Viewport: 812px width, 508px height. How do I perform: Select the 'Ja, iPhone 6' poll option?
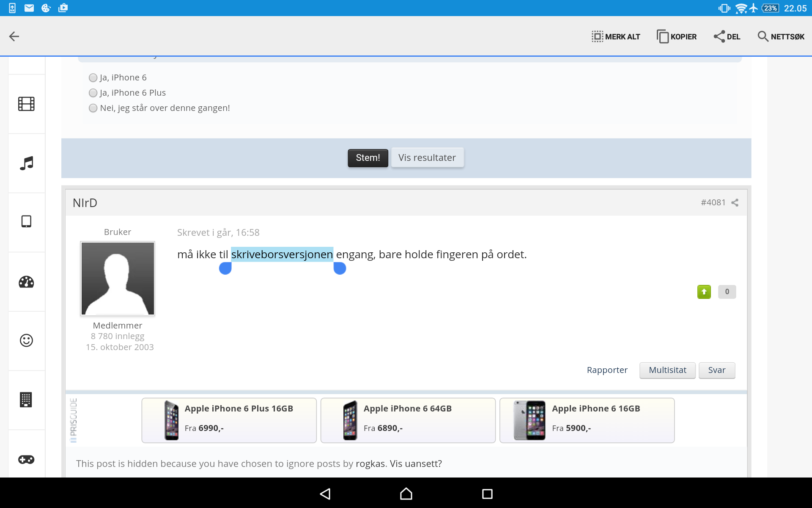[x=93, y=77]
